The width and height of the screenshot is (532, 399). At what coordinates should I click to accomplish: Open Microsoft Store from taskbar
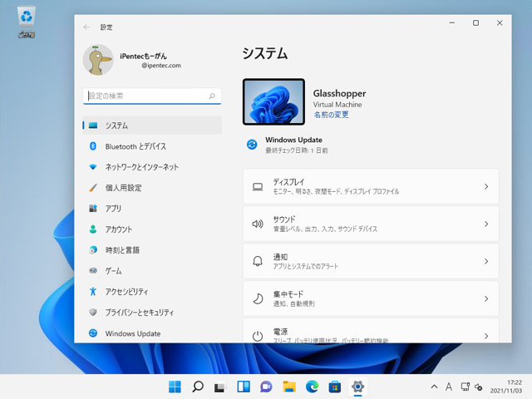[335, 387]
